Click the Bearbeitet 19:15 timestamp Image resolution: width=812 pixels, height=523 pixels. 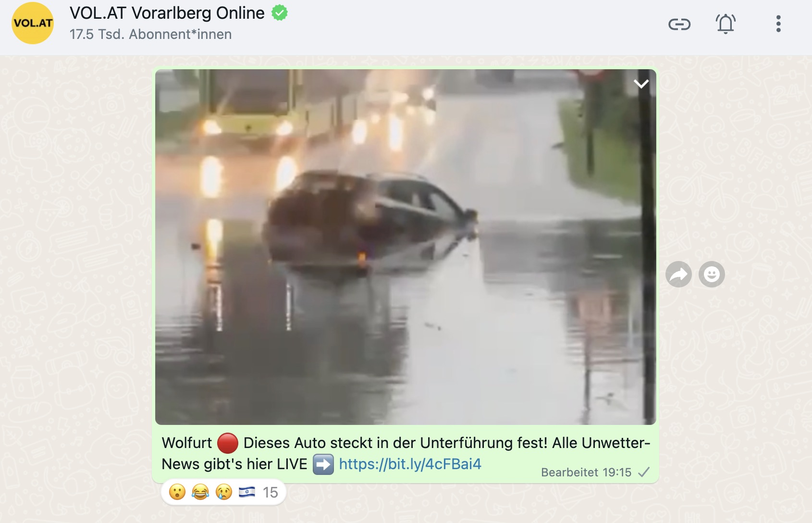tap(586, 473)
